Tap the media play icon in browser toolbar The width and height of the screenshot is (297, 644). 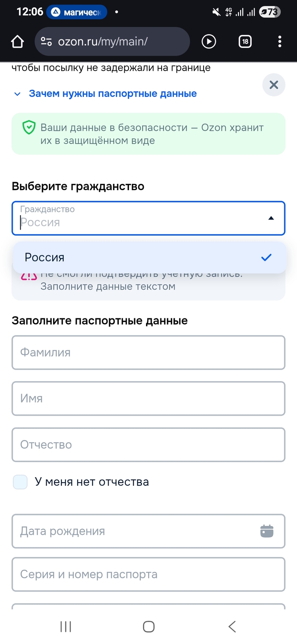(209, 42)
